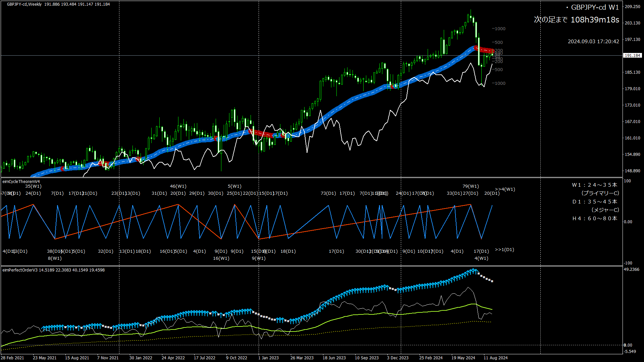The image size is (644, 362).
Task: Click the current price tag 191.184
Action: pos(632,56)
